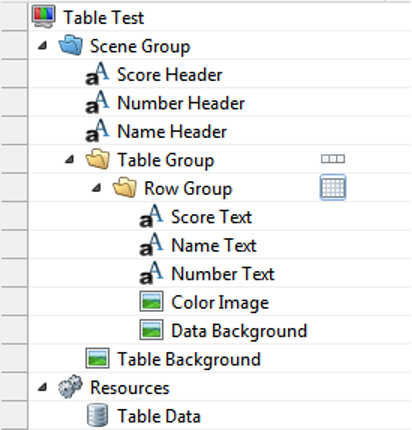Collapse the Row Group tree node
The image size is (412, 430).
click(x=96, y=188)
